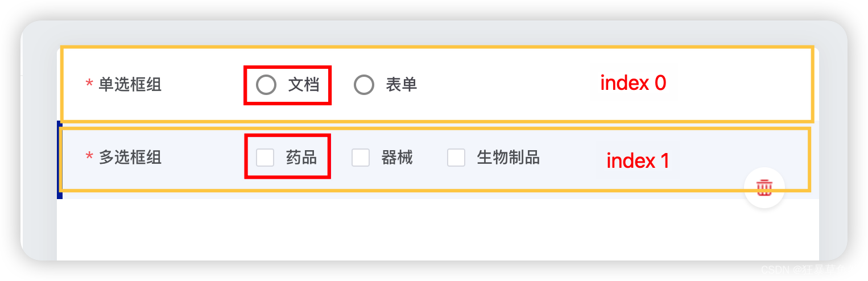
Task: Select the 多选框组 field label
Action: (130, 158)
